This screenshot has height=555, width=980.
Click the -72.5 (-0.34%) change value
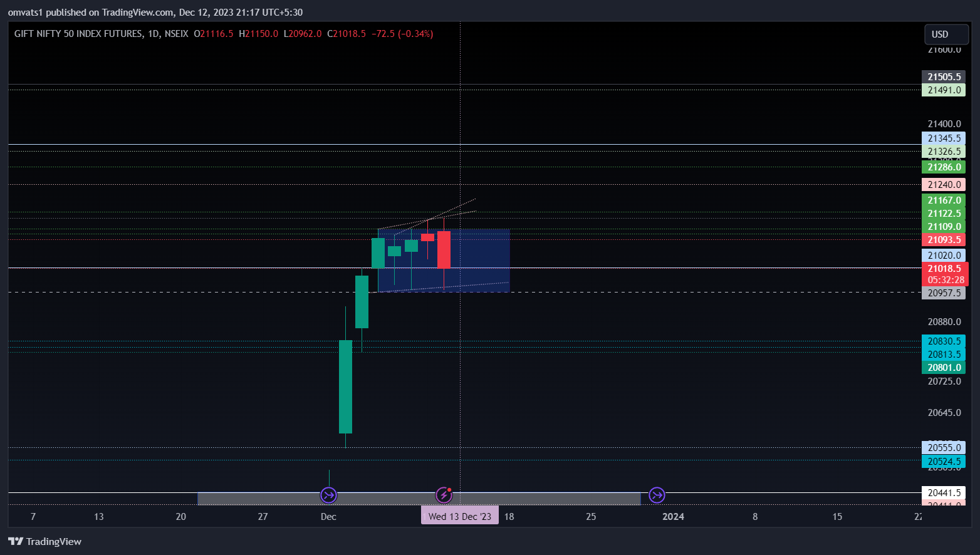[x=402, y=34]
